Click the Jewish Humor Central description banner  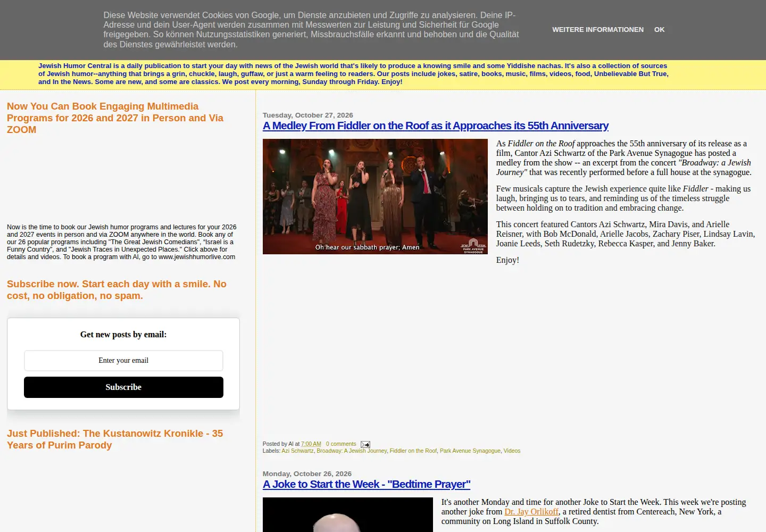point(353,74)
